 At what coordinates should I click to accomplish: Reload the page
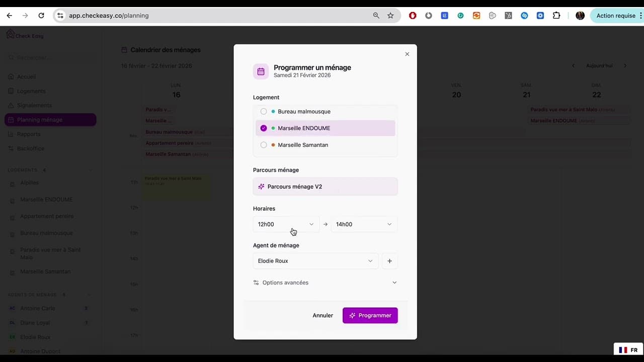click(x=41, y=16)
